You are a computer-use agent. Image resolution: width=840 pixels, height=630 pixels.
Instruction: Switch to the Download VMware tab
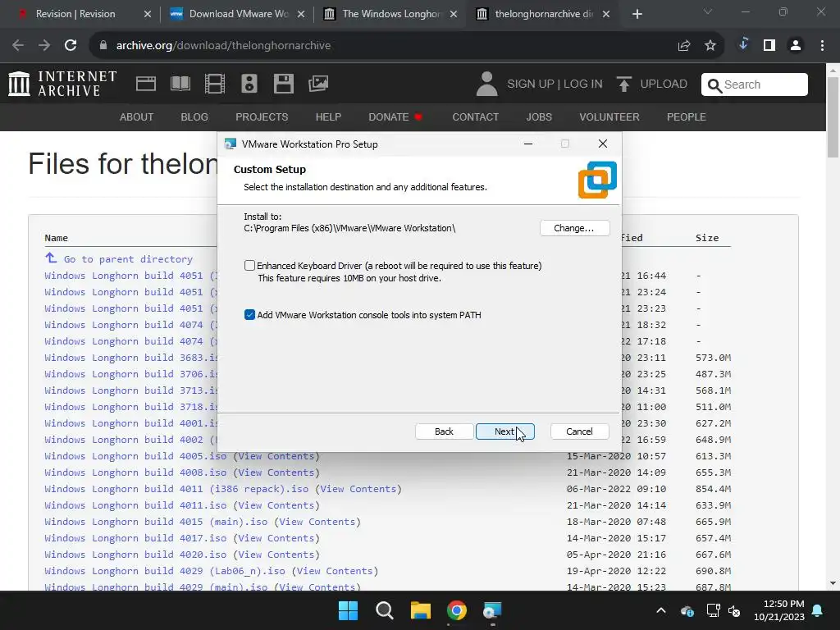(239, 14)
